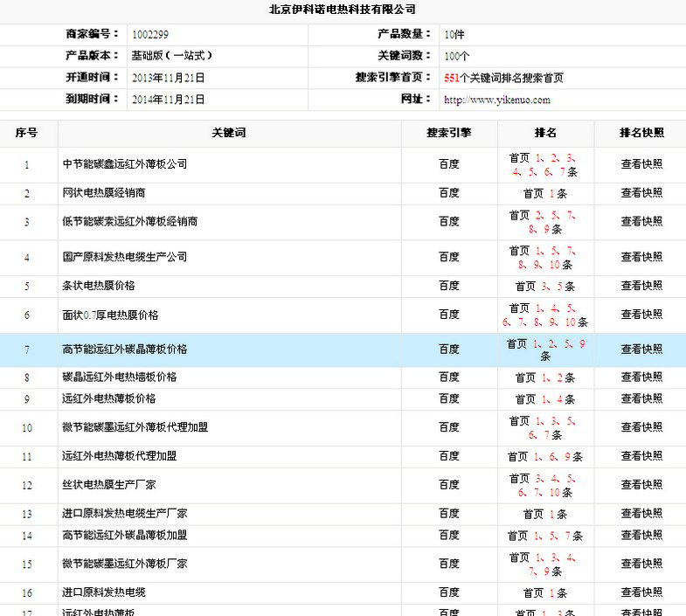Image resolution: width=686 pixels, height=616 pixels.
Task: Select keyword 低节能碳素远红外薄板经销商
Action: (x=129, y=222)
